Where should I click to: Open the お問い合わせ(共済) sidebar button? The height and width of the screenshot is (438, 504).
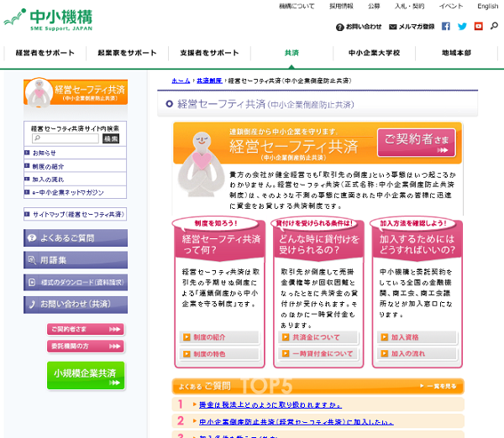coord(76,305)
